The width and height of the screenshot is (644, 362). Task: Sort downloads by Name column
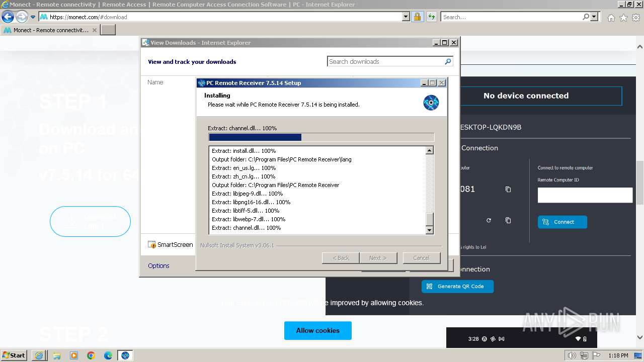[x=155, y=82]
